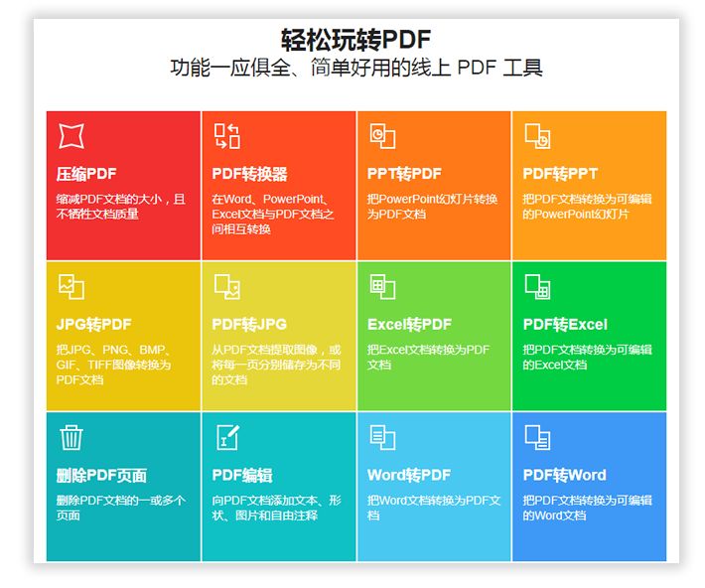705x588 pixels.
Task: Click the 删除PDF页面 description text
Action: [120, 508]
